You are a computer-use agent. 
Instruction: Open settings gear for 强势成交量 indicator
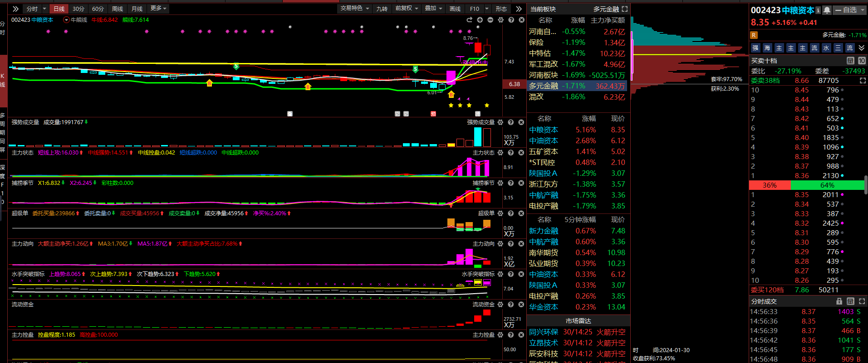click(500, 122)
